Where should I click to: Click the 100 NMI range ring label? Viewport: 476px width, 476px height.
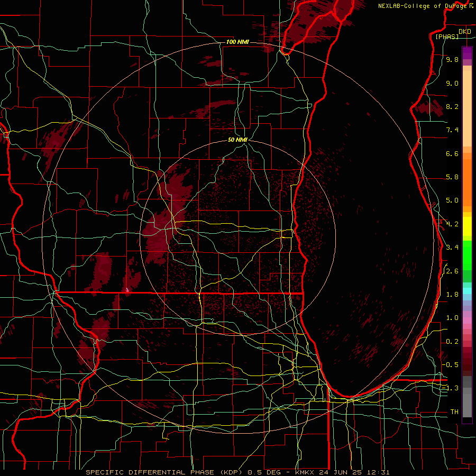[x=237, y=42]
